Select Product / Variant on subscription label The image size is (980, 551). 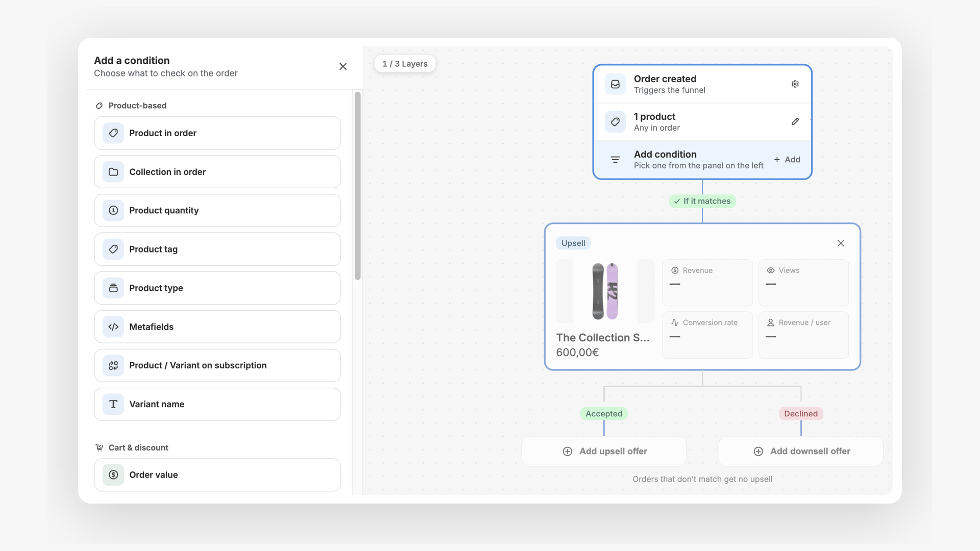(198, 365)
